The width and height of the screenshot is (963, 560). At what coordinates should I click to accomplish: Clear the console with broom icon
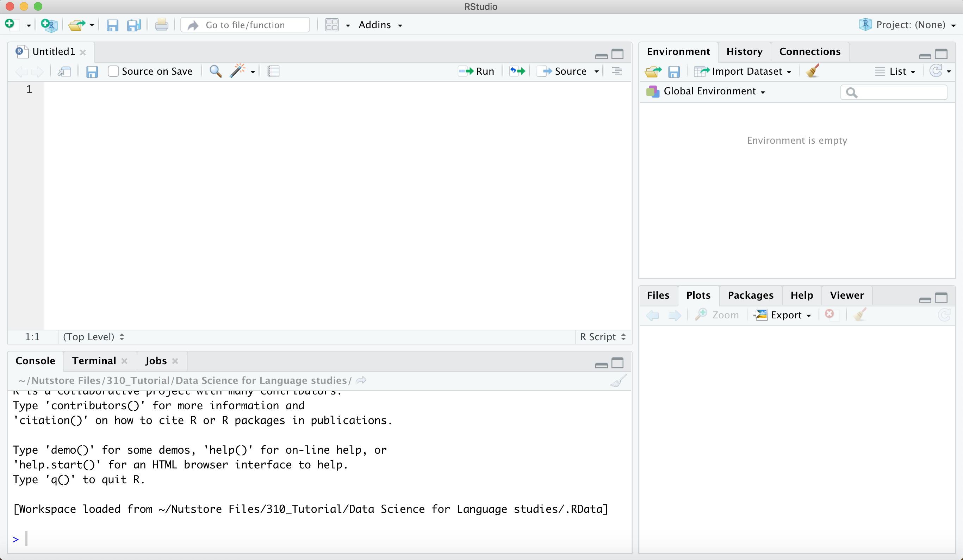618,381
